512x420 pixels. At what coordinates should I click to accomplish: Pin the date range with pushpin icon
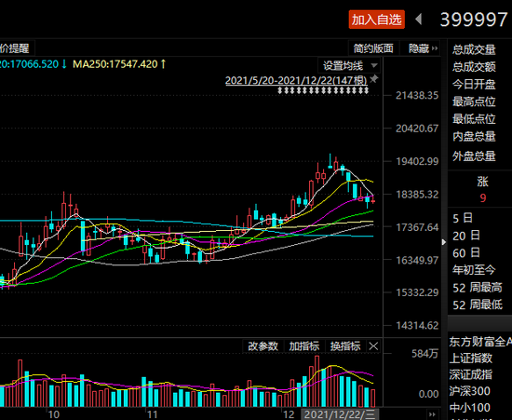tap(374, 79)
